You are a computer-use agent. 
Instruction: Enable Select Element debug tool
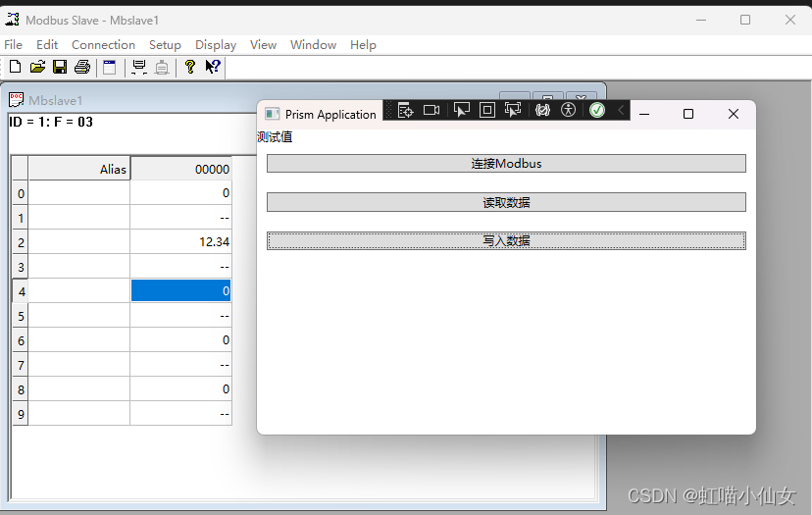click(x=462, y=110)
